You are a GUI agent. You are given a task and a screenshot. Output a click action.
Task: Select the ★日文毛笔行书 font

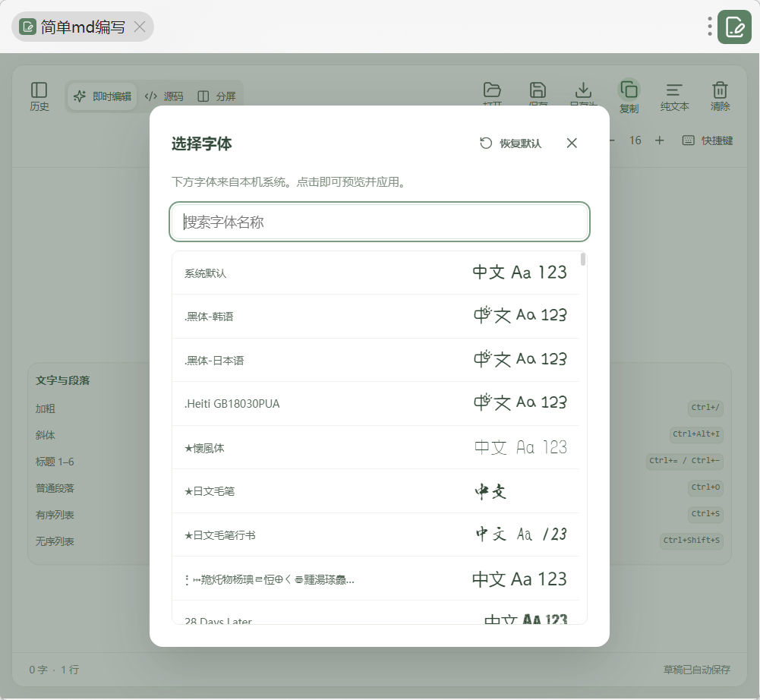[x=376, y=534]
